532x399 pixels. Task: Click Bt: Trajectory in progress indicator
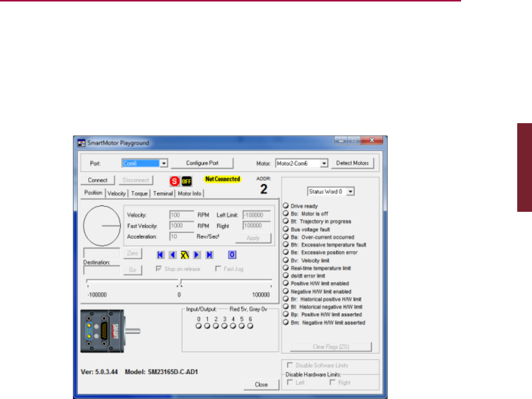click(x=286, y=221)
